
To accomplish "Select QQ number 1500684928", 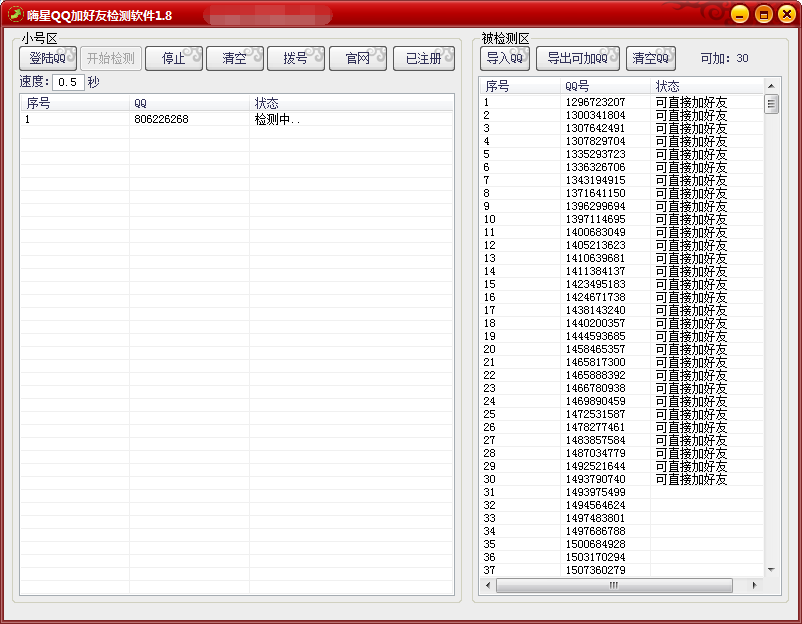I will pos(595,544).
